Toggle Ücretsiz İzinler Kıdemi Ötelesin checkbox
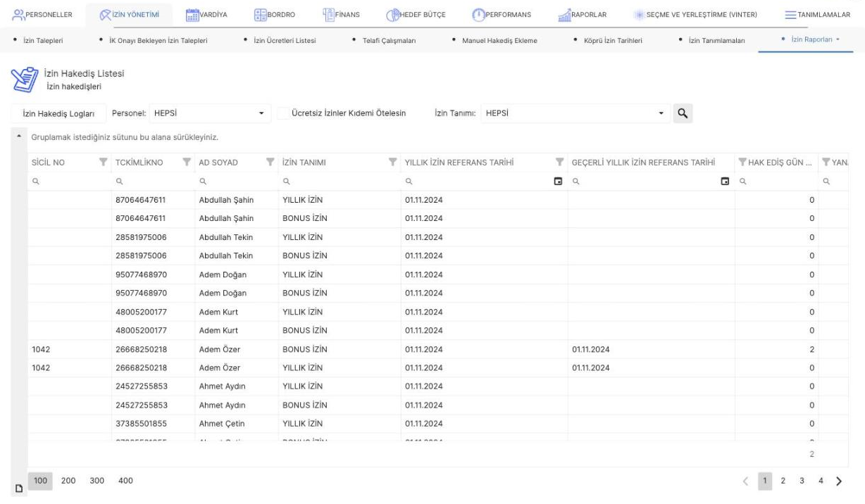 [x=283, y=113]
